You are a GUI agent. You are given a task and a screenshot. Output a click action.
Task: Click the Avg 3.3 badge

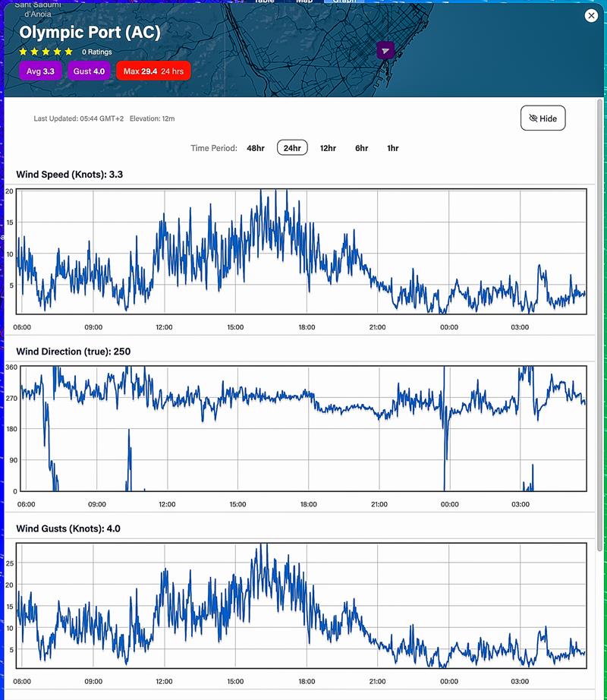[x=40, y=71]
